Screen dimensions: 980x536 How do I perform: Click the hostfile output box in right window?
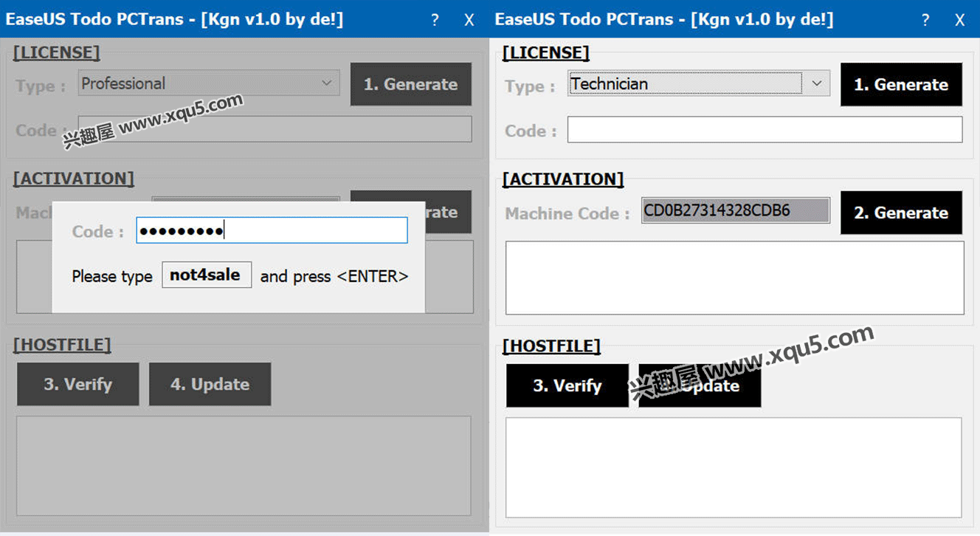pyautogui.click(x=734, y=467)
